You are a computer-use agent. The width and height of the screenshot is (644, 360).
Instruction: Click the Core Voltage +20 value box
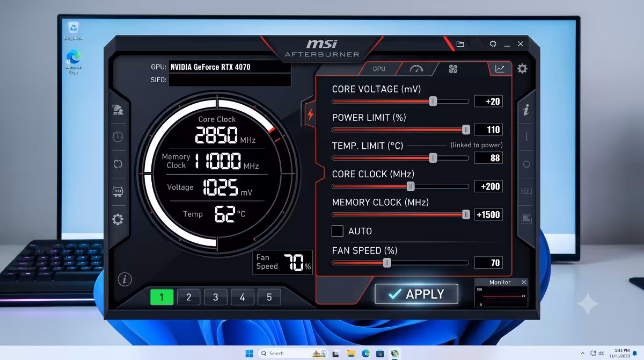(488, 101)
